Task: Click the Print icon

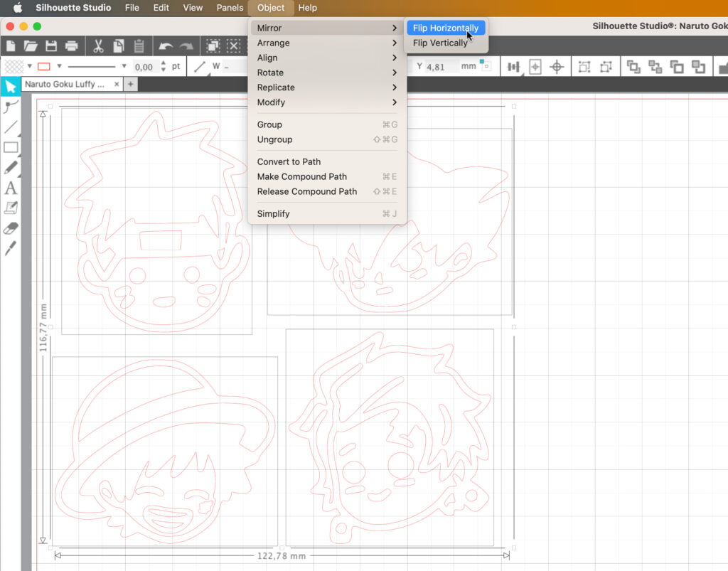Action: [x=71, y=46]
